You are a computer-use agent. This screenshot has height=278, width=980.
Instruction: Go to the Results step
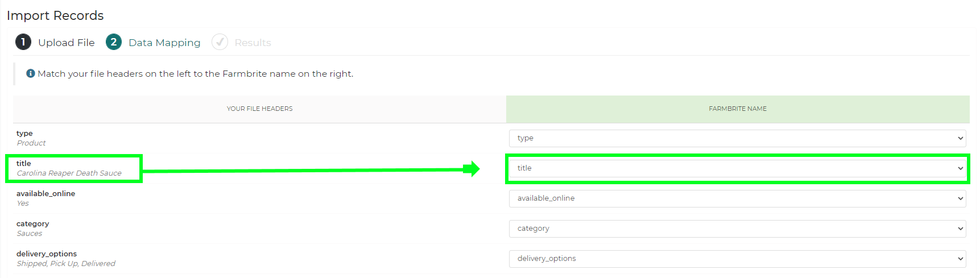point(253,43)
